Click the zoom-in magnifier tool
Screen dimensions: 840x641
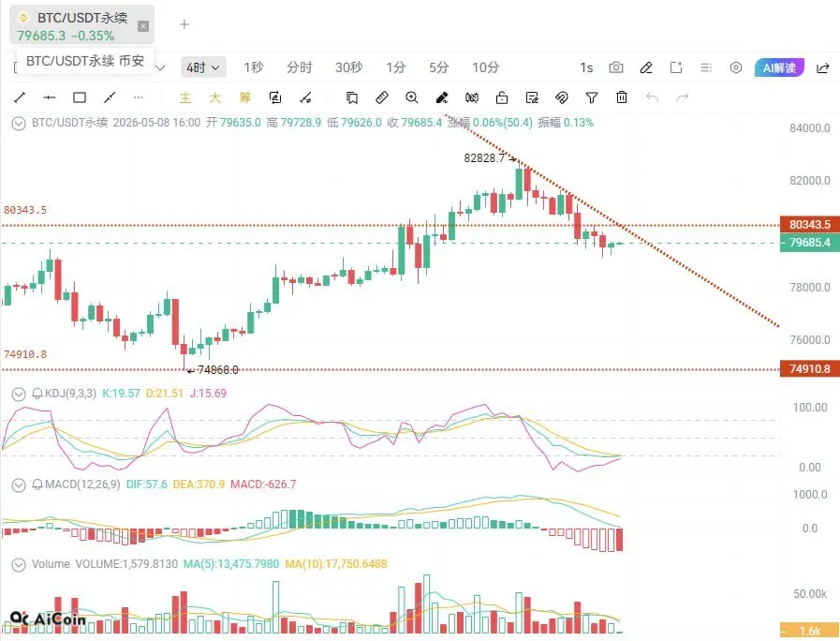tap(411, 97)
